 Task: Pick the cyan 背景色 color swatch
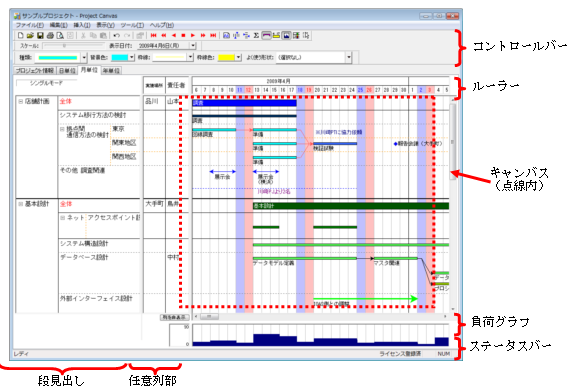coord(120,57)
